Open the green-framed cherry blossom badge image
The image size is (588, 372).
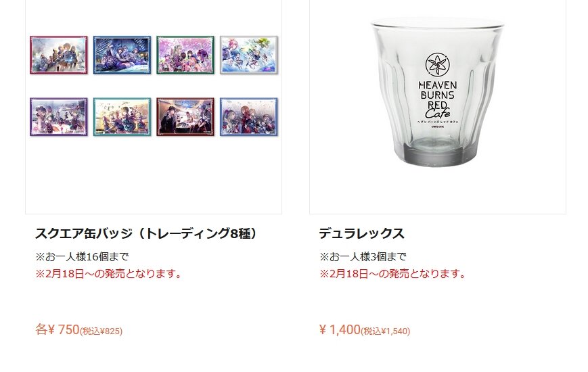(185, 55)
